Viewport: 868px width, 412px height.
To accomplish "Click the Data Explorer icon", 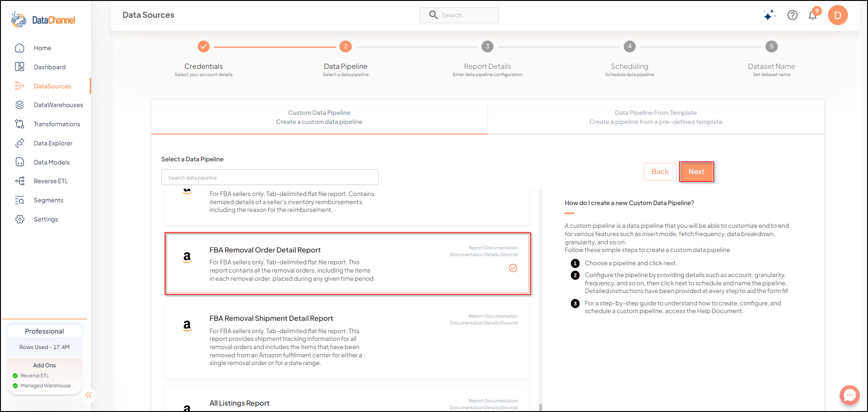I will pyautogui.click(x=20, y=143).
